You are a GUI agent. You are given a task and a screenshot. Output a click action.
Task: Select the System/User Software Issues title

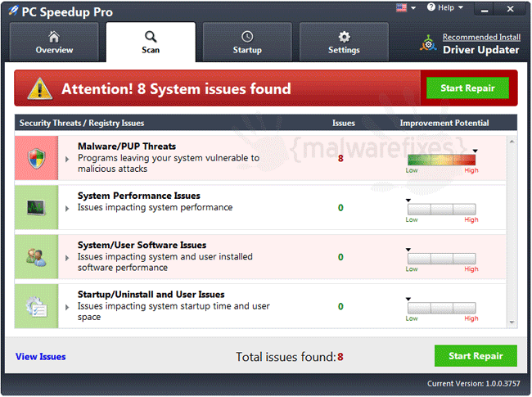coord(142,245)
